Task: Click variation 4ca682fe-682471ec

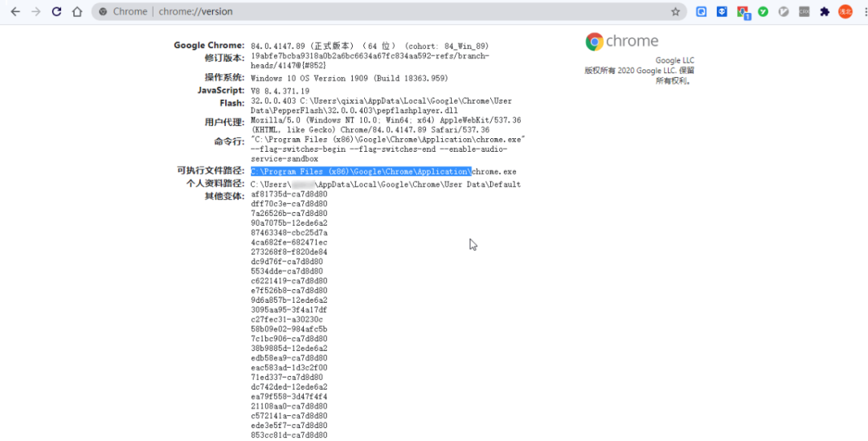Action: (289, 243)
